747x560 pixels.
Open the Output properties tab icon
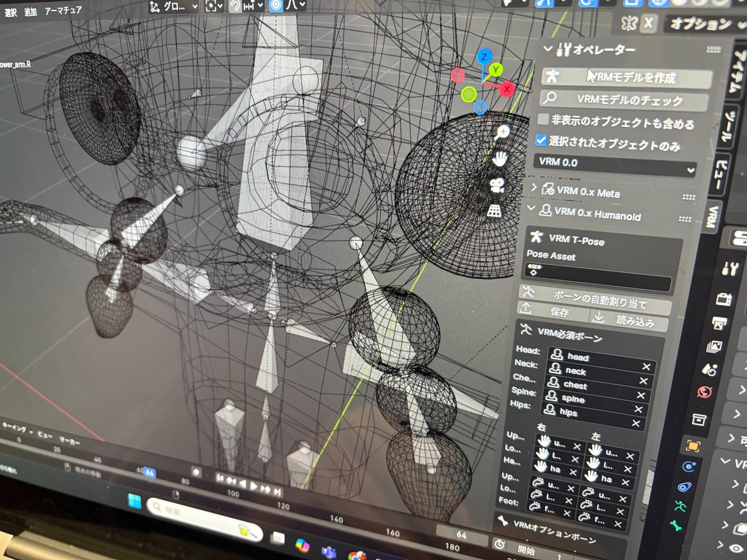click(x=719, y=324)
